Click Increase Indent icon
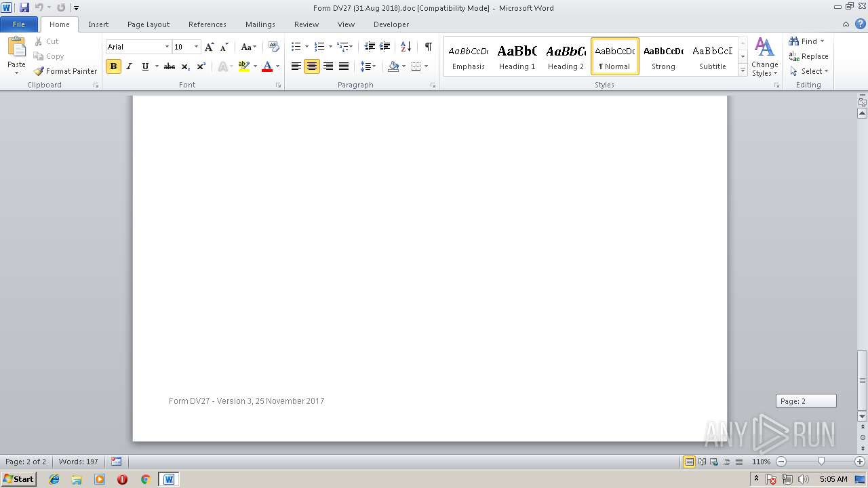This screenshot has width=868, height=488. [x=385, y=47]
